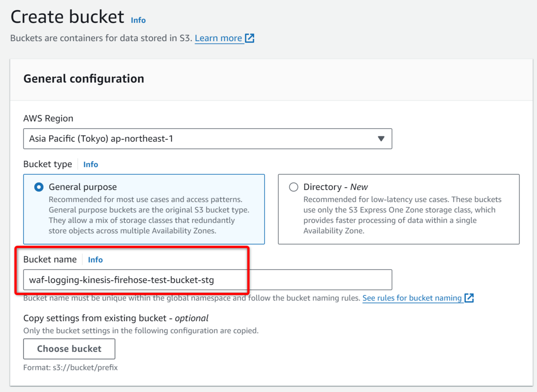This screenshot has width=537, height=392.
Task: Click the AWS Region field label
Action: tap(48, 118)
